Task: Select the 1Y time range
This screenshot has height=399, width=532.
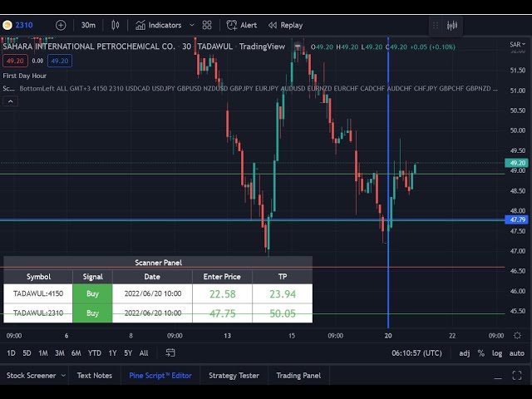Action: pyautogui.click(x=113, y=353)
